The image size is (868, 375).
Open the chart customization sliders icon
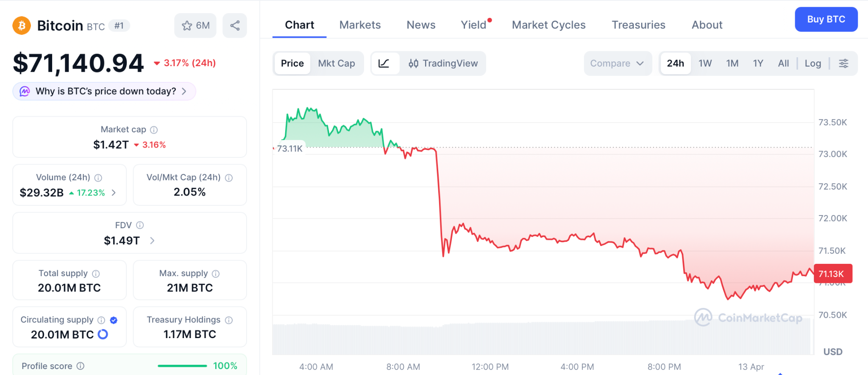(x=843, y=63)
